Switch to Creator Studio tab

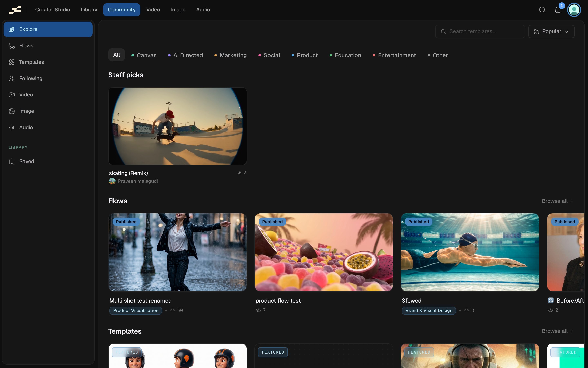point(52,10)
